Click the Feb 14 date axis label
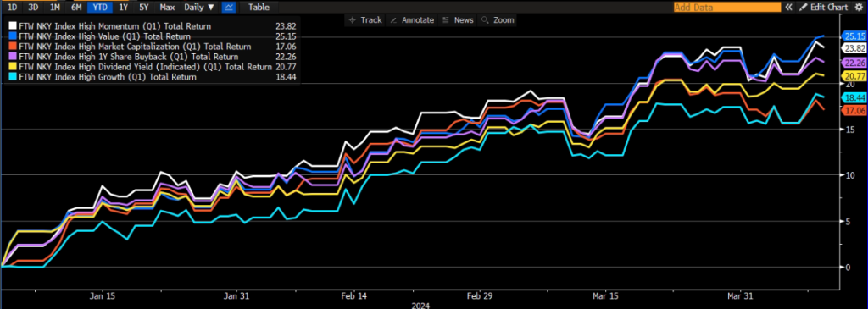868x309 pixels. tap(354, 295)
